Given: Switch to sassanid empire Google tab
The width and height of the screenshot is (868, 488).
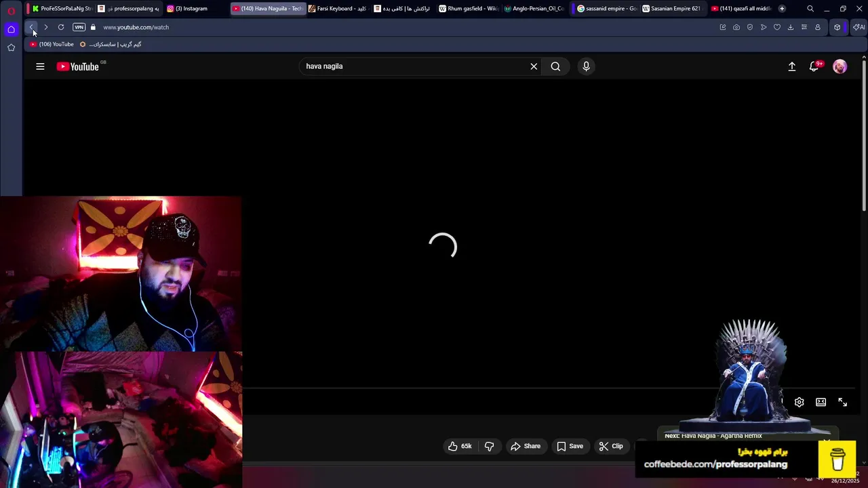Looking at the screenshot, I should click(606, 9).
